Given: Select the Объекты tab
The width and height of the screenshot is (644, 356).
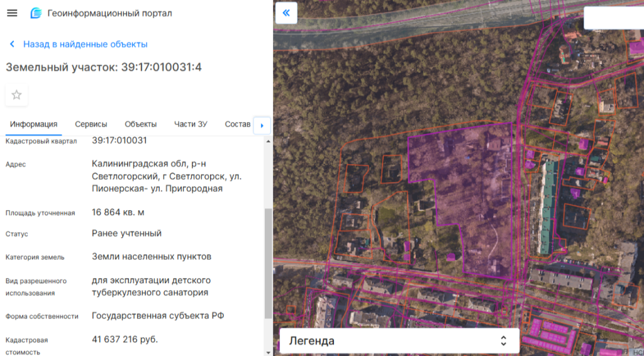Looking at the screenshot, I should 140,124.
